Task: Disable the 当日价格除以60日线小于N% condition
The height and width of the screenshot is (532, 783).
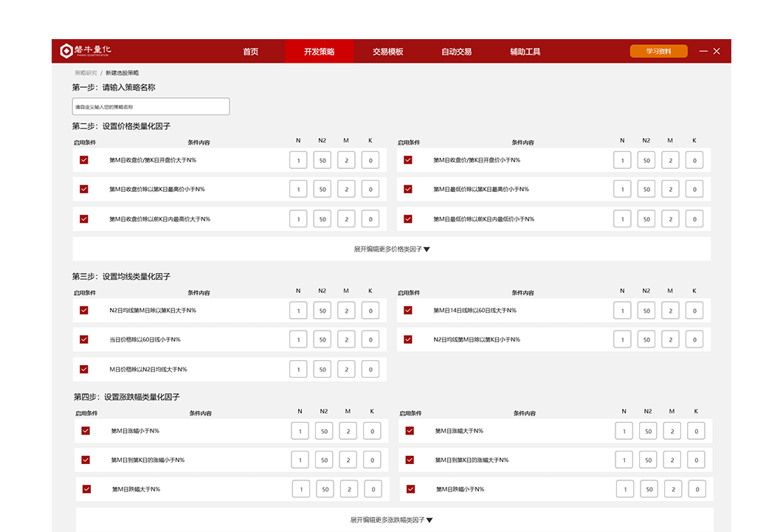Action: (84, 340)
